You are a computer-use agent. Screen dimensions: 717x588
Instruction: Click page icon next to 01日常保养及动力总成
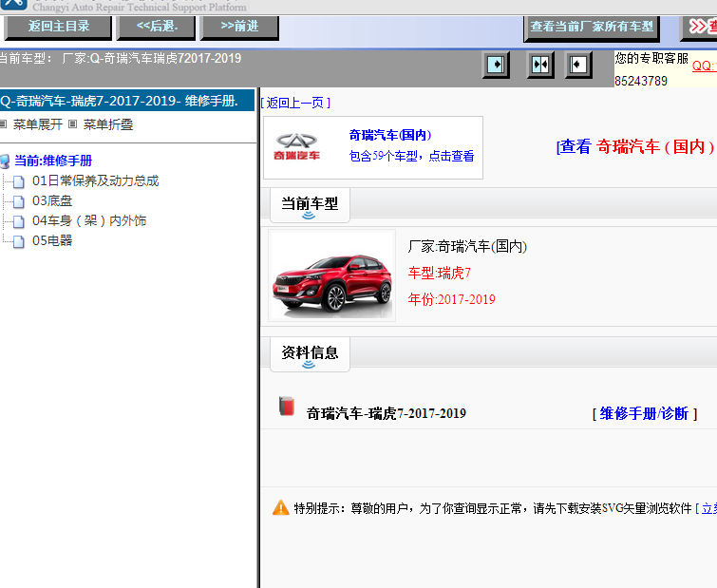click(19, 182)
